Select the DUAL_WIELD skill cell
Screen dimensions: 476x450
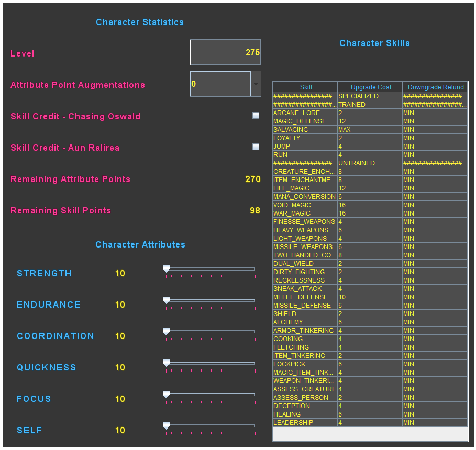point(305,264)
